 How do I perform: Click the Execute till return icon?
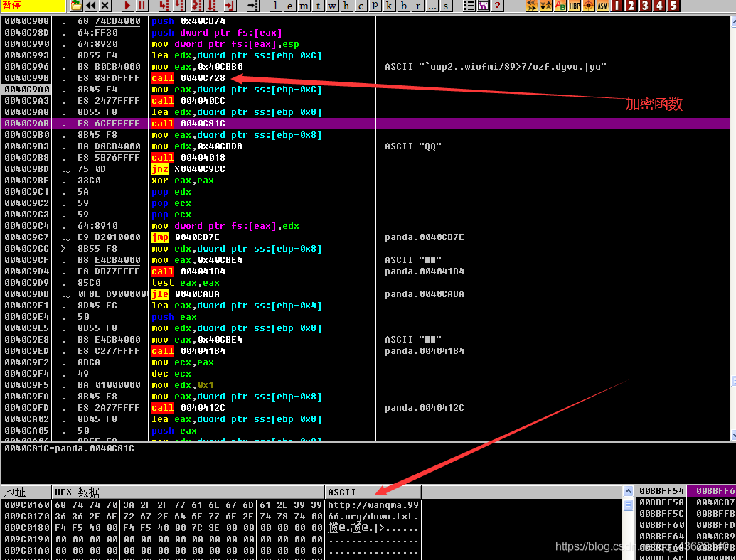[x=229, y=6]
